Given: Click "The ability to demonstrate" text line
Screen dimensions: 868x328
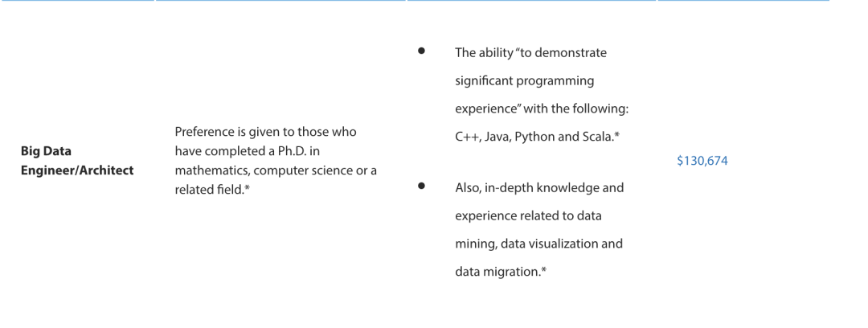Looking at the screenshot, I should pos(530,53).
